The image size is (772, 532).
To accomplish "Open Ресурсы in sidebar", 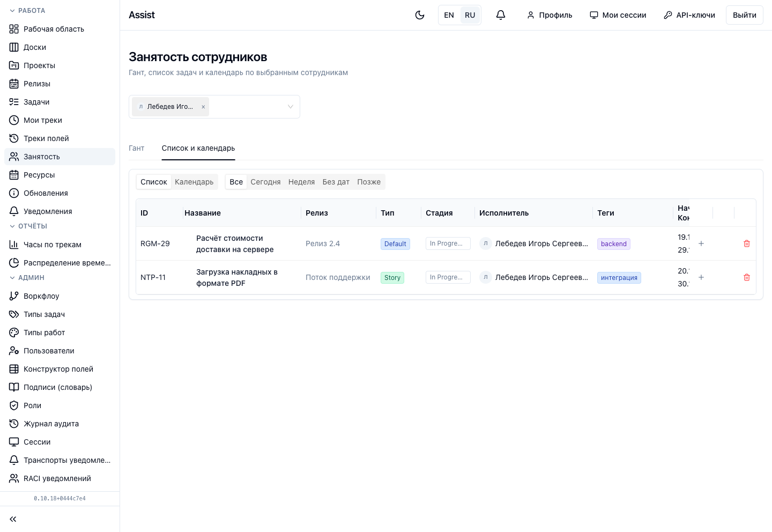I will pos(60,175).
